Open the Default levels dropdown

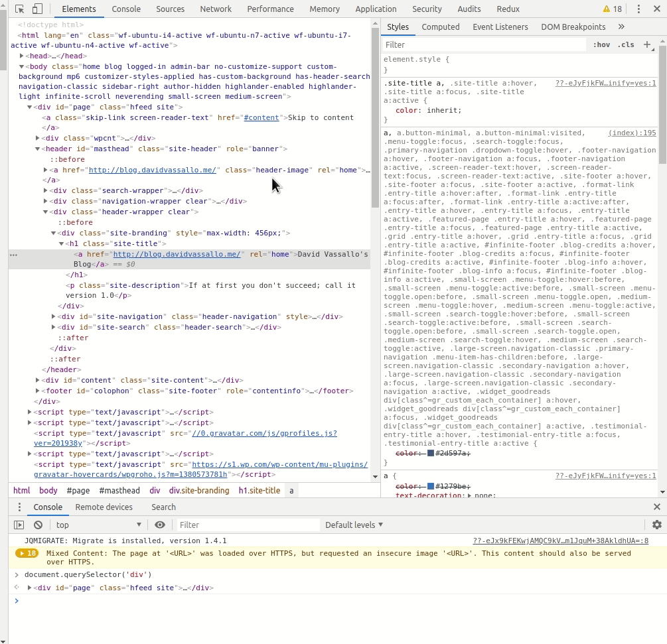pos(354,525)
